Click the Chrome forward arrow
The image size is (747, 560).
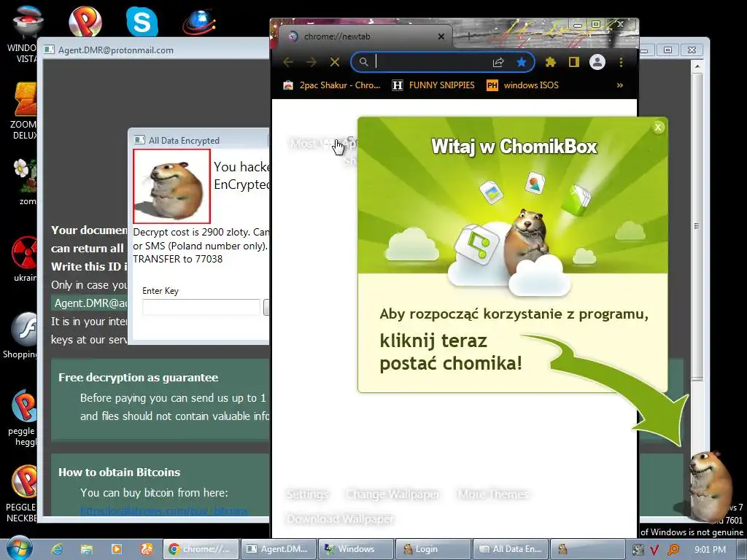(x=311, y=62)
